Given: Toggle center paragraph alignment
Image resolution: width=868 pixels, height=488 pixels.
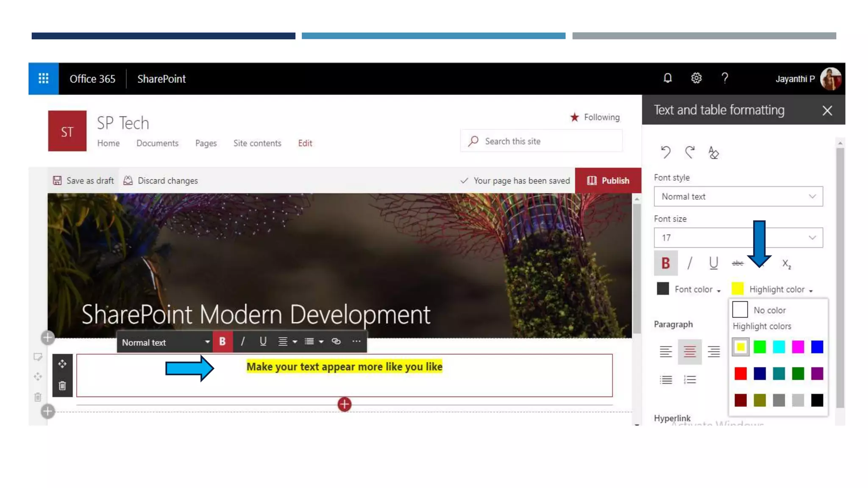Looking at the screenshot, I should 690,351.
